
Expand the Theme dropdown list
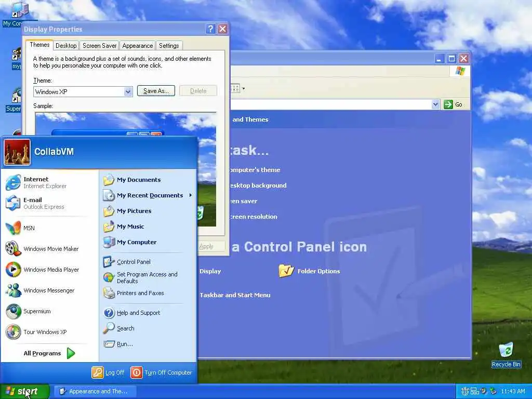pyautogui.click(x=128, y=91)
